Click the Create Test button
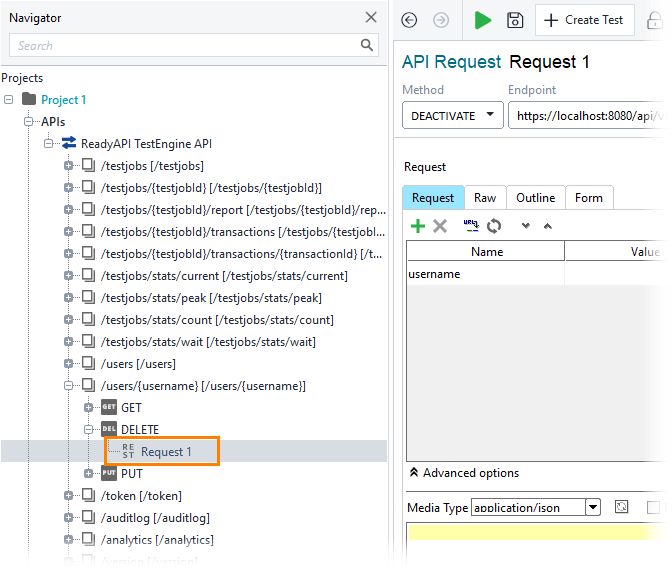The height and width of the screenshot is (569, 672). (585, 20)
